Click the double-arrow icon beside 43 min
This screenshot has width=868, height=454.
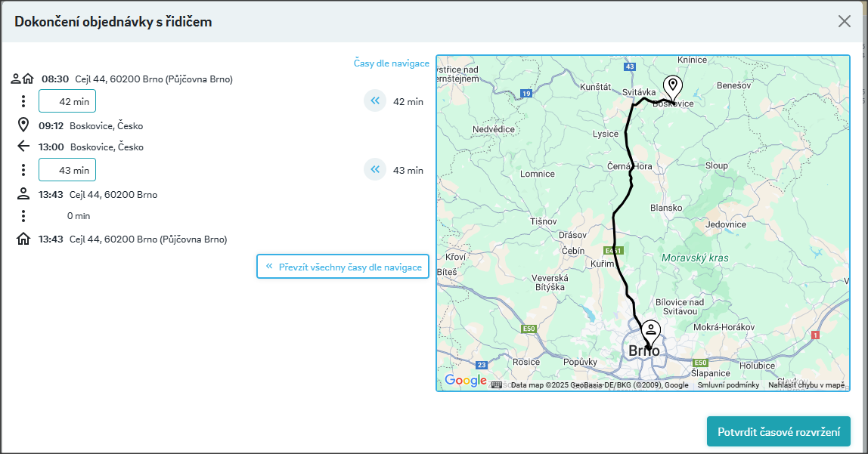(374, 170)
